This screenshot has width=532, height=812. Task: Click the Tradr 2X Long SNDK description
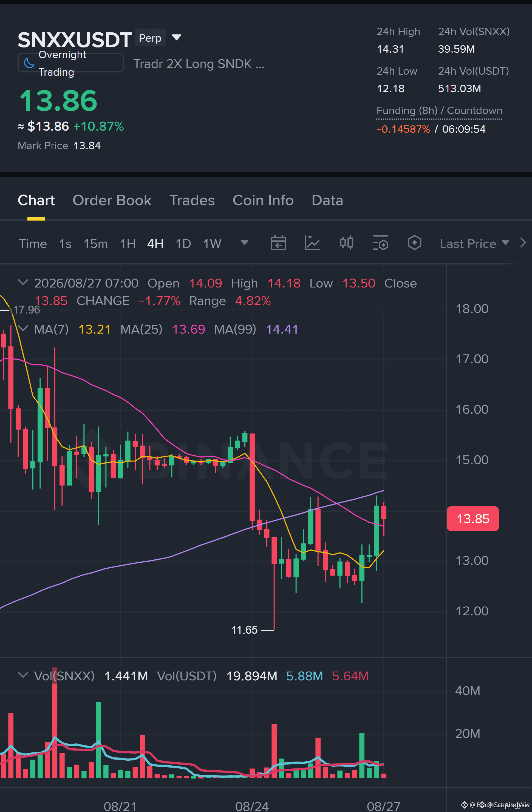tap(199, 64)
